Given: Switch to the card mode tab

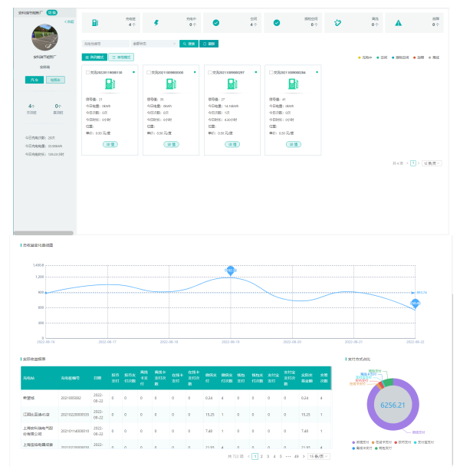Looking at the screenshot, I should pos(94,57).
